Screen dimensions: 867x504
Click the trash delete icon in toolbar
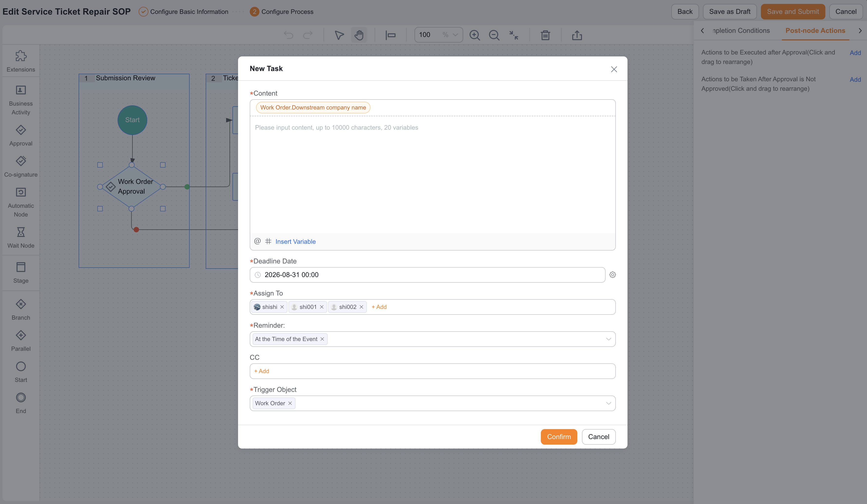click(x=545, y=35)
